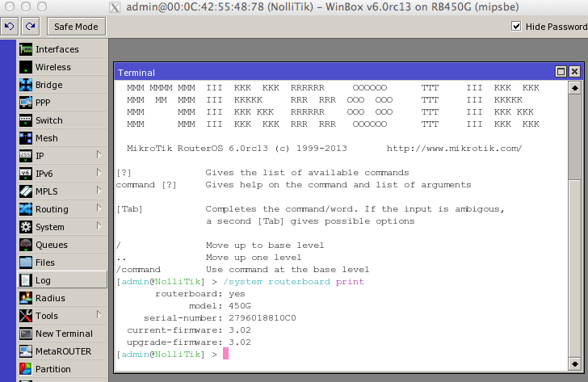Open the Wireless menu icon

click(x=26, y=67)
